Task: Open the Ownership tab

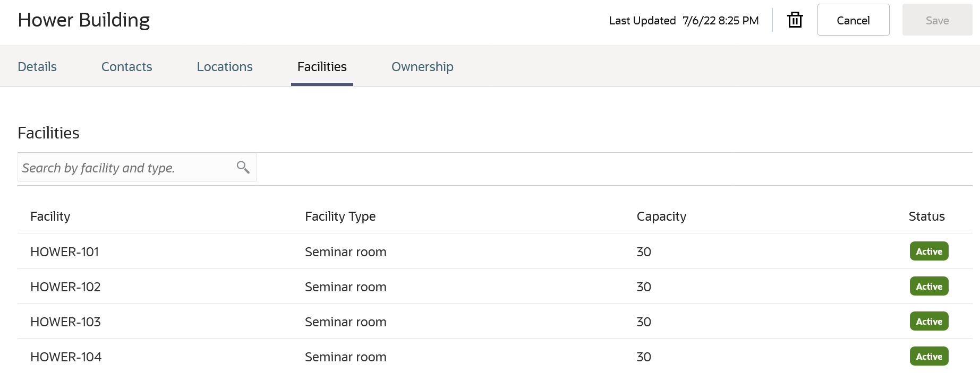Action: 422,67
